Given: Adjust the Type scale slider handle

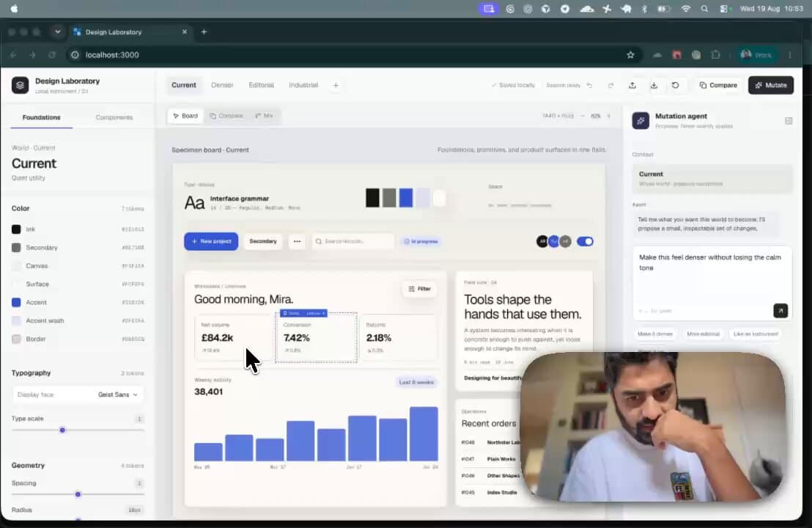Looking at the screenshot, I should point(62,430).
